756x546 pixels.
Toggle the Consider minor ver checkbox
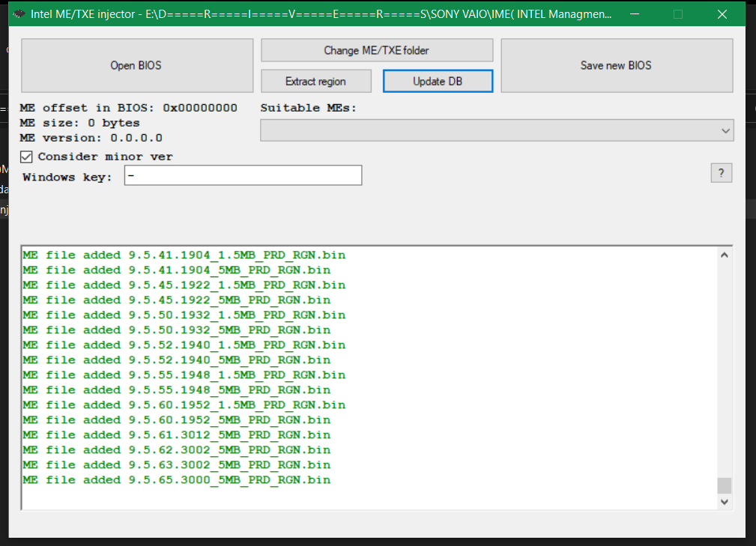(26, 157)
